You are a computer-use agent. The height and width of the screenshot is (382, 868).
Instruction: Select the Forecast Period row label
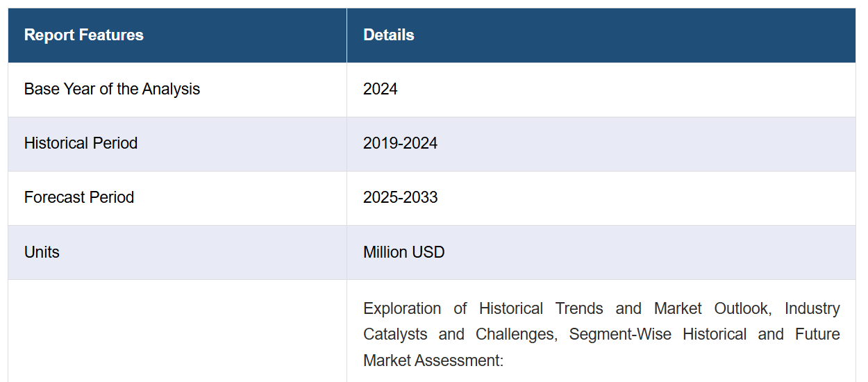(x=79, y=197)
